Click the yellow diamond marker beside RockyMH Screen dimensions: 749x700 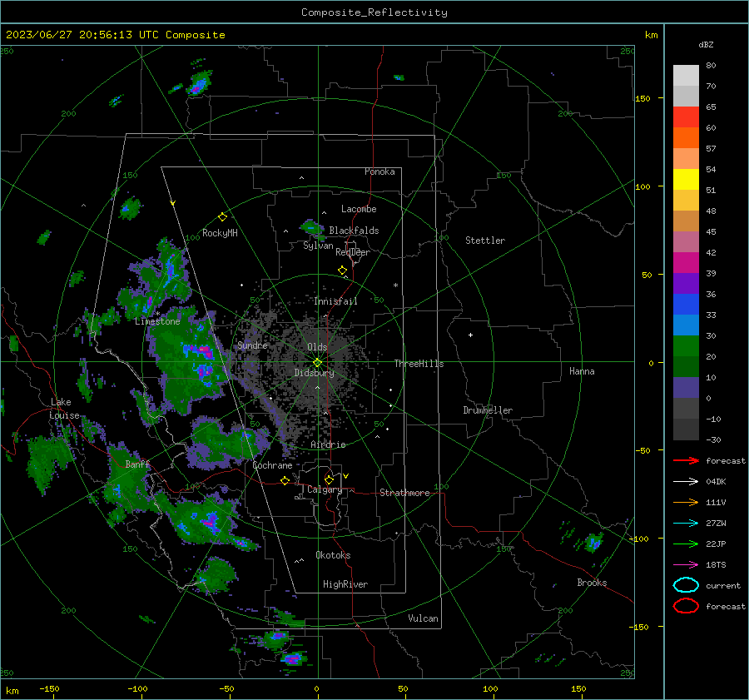point(222,217)
